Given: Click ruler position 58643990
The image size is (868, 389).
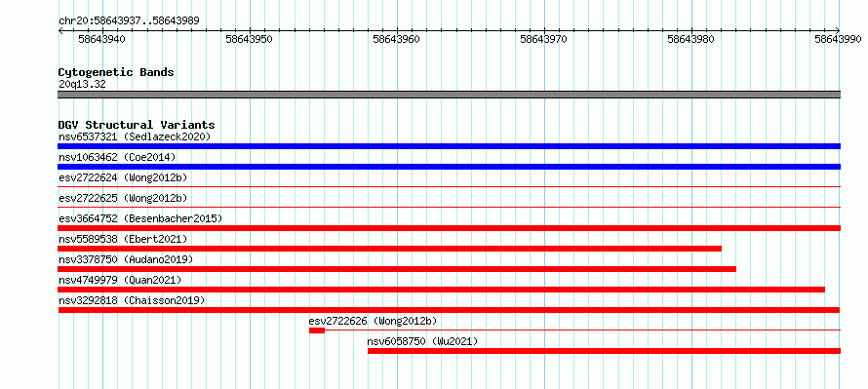Looking at the screenshot, I should 838,39.
